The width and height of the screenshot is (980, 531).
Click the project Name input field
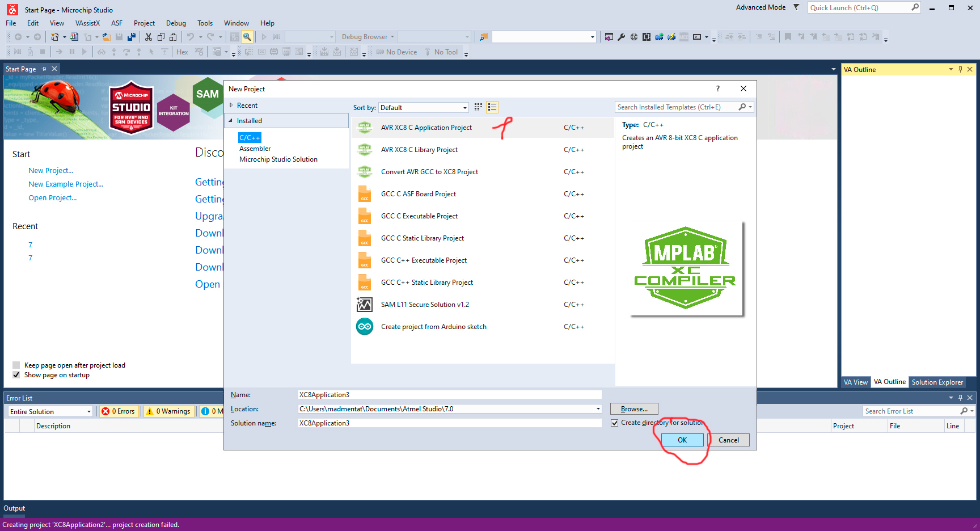[450, 395]
